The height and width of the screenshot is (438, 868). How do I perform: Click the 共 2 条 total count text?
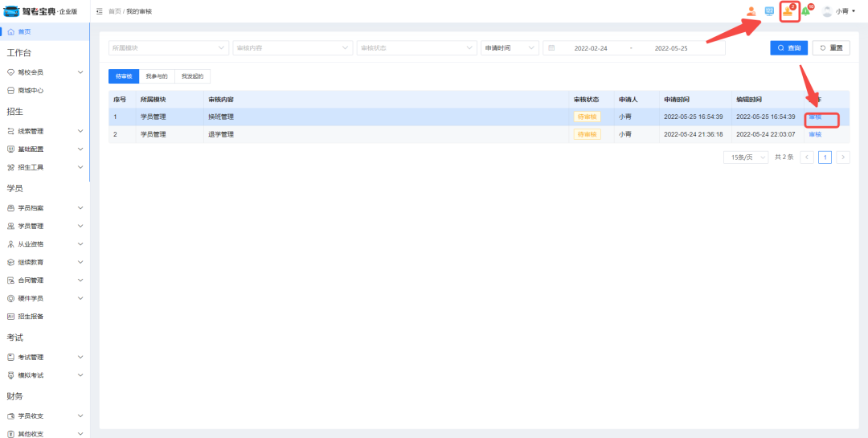[x=784, y=158]
